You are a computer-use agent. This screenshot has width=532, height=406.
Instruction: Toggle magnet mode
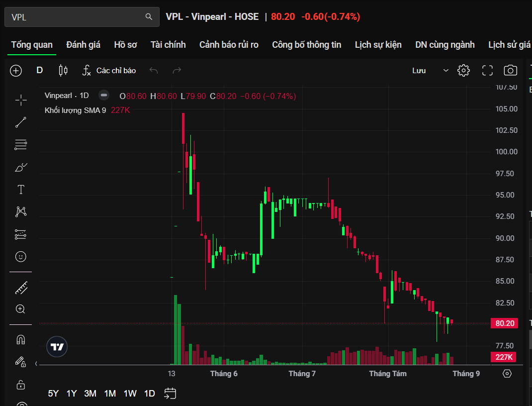21,340
